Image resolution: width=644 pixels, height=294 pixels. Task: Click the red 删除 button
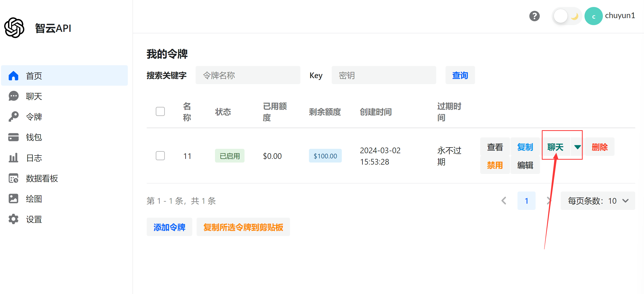tap(599, 147)
